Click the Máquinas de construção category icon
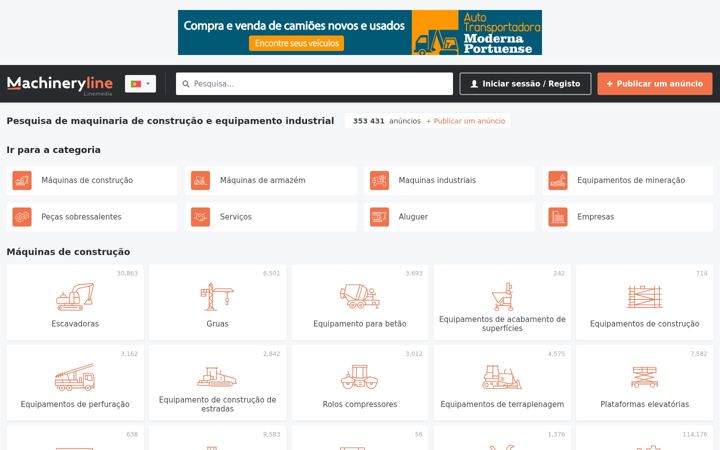Viewport: 720px width, 450px height. [x=22, y=180]
